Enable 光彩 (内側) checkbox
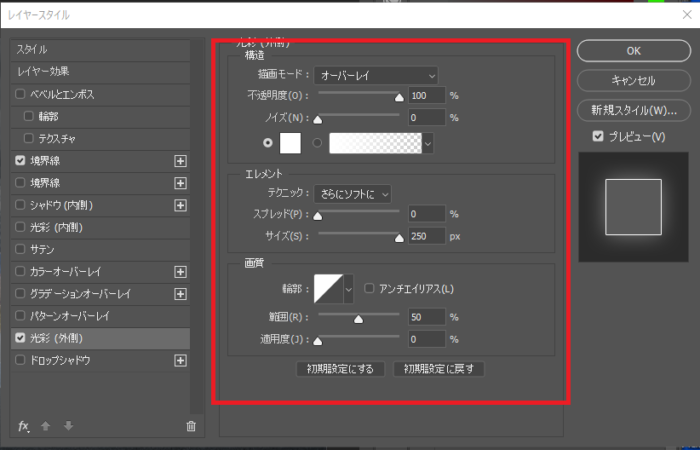The width and height of the screenshot is (700, 450). click(x=20, y=227)
